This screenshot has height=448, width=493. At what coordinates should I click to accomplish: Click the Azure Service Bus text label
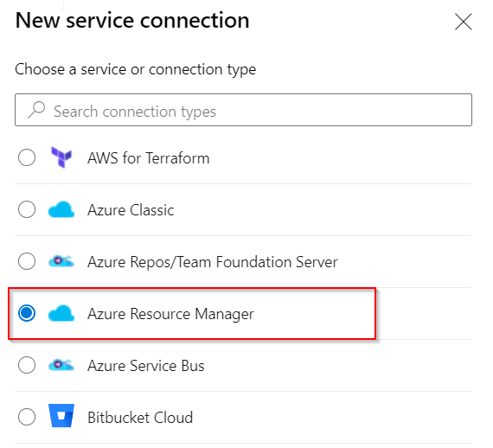(146, 366)
